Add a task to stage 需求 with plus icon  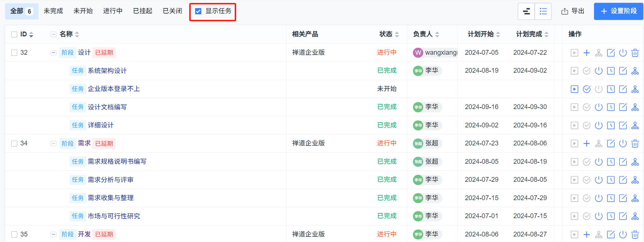coord(587,144)
